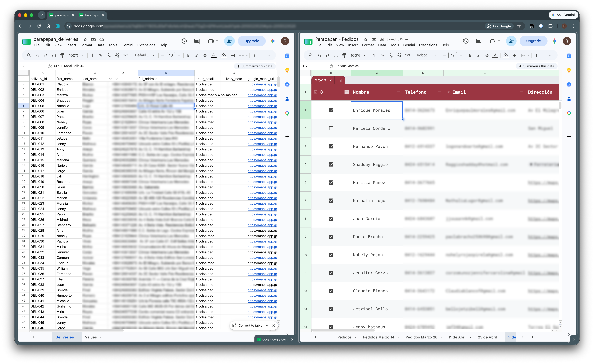Uncheck the checkbox for Enrique Morales
The width and height of the screenshot is (594, 364).
click(x=331, y=110)
